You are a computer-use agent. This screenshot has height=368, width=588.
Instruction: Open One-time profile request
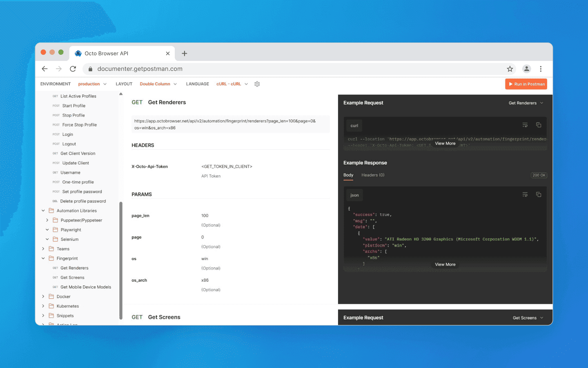(78, 182)
